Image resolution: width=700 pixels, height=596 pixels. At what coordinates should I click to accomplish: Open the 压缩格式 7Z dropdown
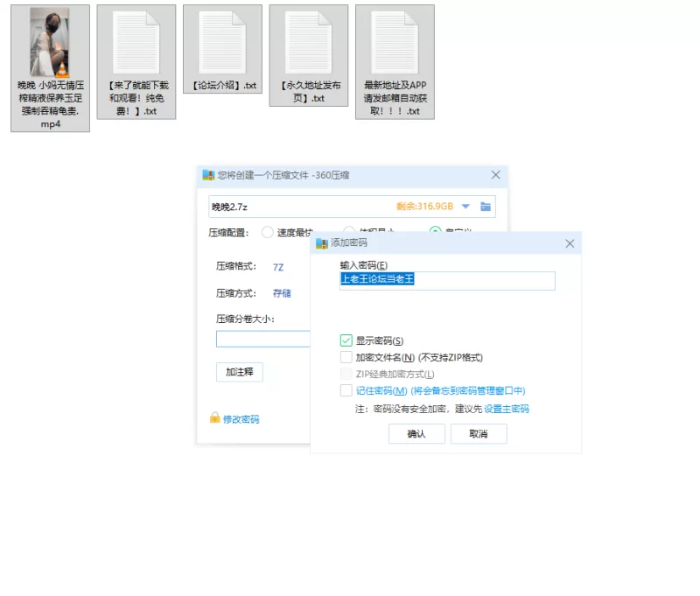tap(278, 267)
